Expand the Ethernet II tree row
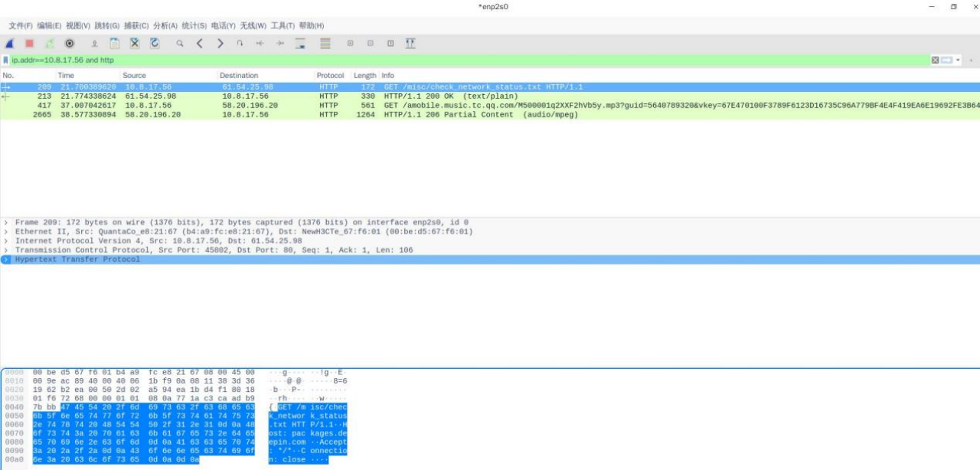980x470 pixels. (x=7, y=231)
